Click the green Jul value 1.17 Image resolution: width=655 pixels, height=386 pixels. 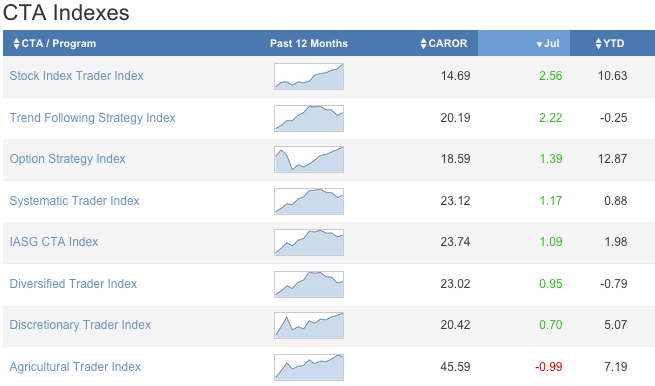[551, 201]
